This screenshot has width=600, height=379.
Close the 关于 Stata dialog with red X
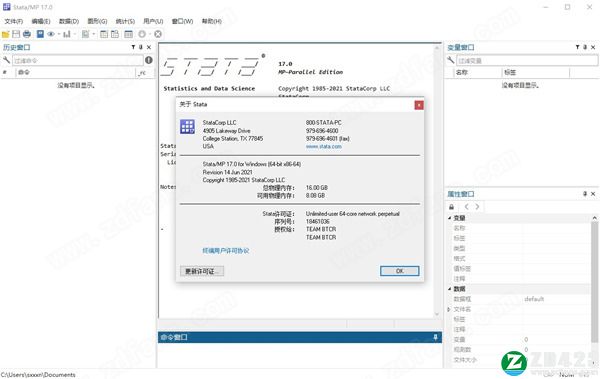tap(419, 105)
